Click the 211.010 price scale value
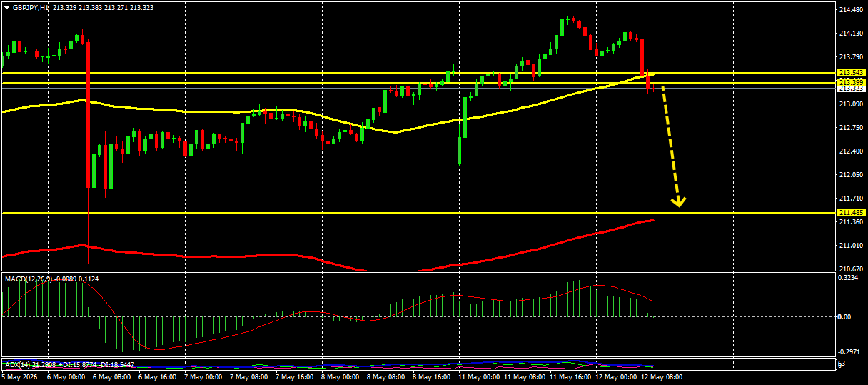Image resolution: width=868 pixels, height=385 pixels. point(852,246)
